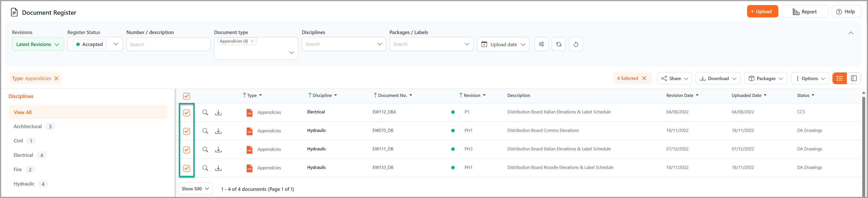868x198 pixels.
Task: Uncheck the EW133_DB row checkbox
Action: pos(186,168)
